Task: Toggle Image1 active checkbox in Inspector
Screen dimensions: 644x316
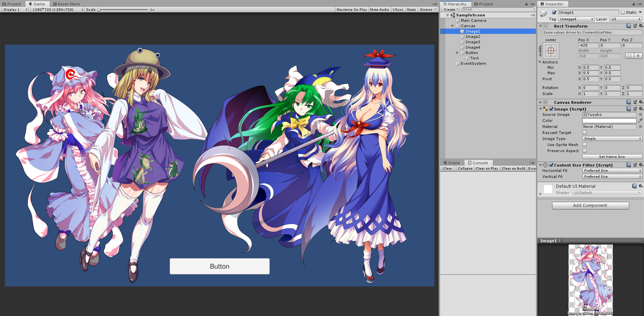Action: [x=554, y=12]
